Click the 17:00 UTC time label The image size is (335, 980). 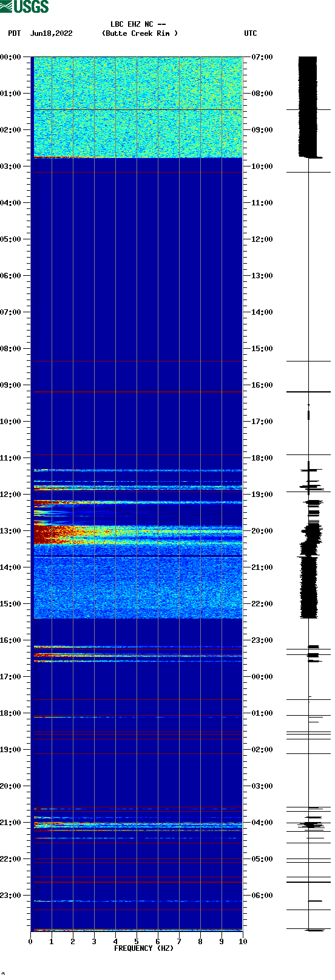(x=263, y=422)
